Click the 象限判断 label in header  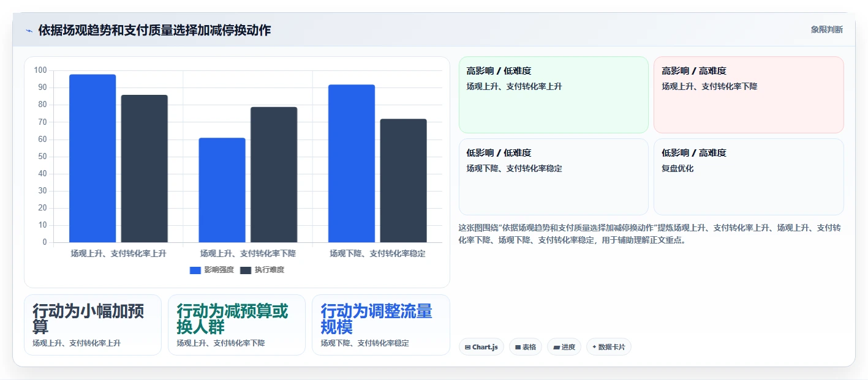pyautogui.click(x=826, y=29)
